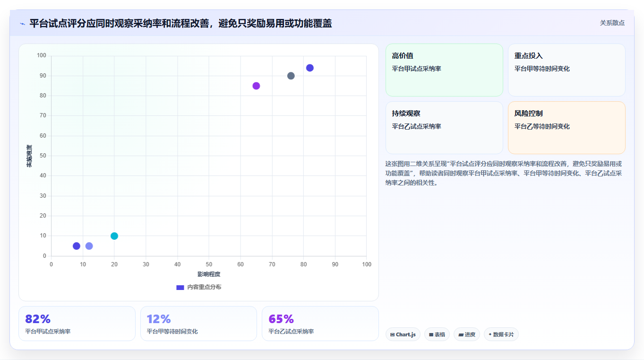The image size is (644, 360).
Task: Click 平台乙等待时间变化 text in 风险控制 card
Action: (x=542, y=126)
